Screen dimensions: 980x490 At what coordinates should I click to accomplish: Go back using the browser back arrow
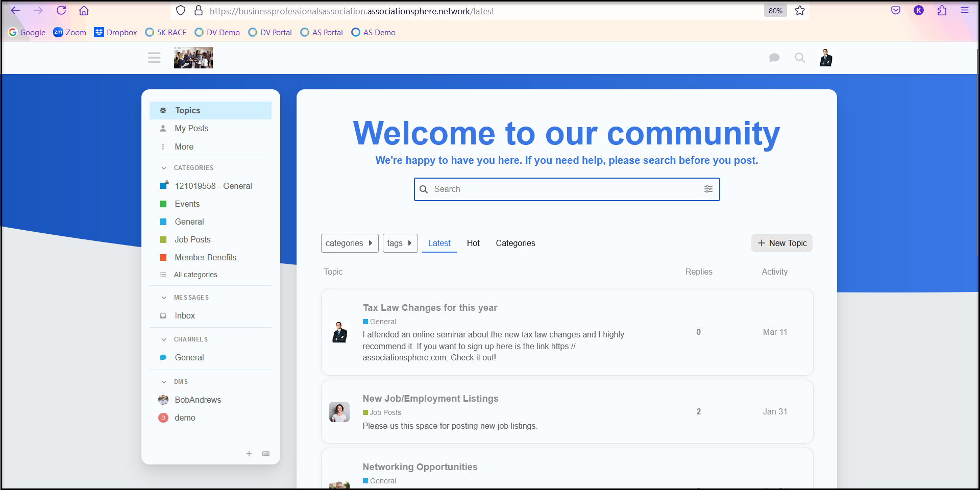(x=15, y=10)
